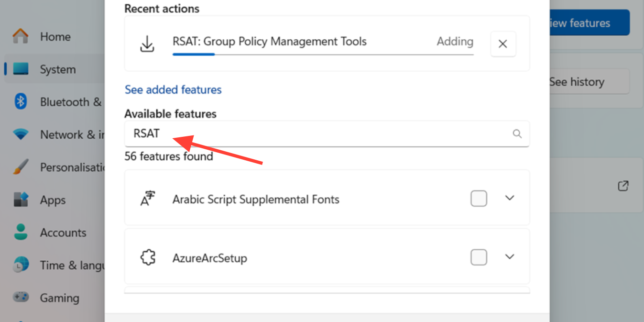644x322 pixels.
Task: Click the Bluetooth icon in sidebar
Action: tap(21, 102)
